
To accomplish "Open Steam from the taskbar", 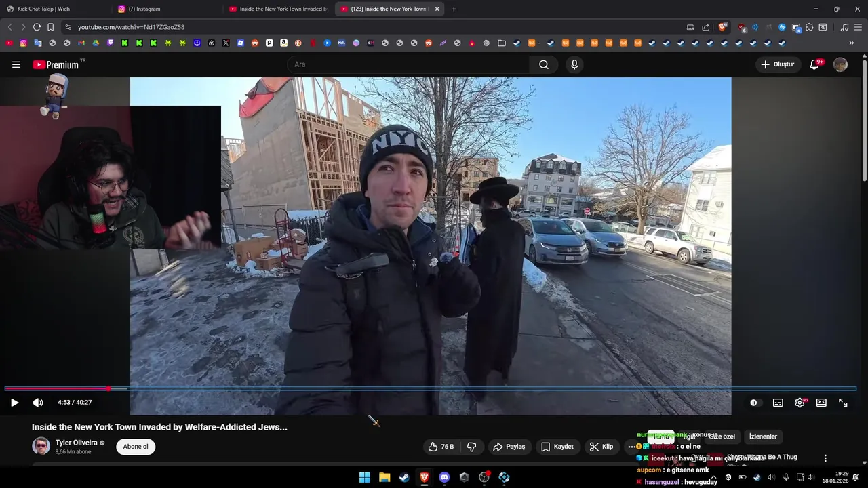I will [404, 477].
